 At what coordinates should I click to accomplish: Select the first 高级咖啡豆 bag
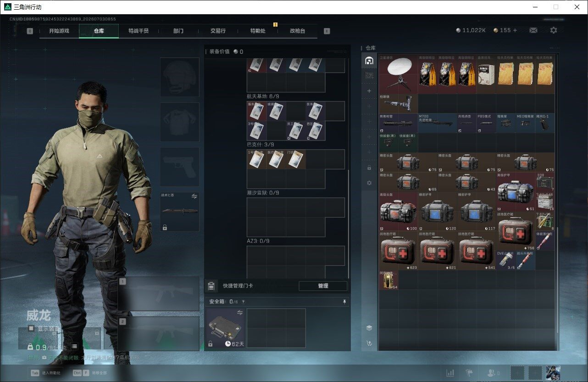click(x=427, y=74)
